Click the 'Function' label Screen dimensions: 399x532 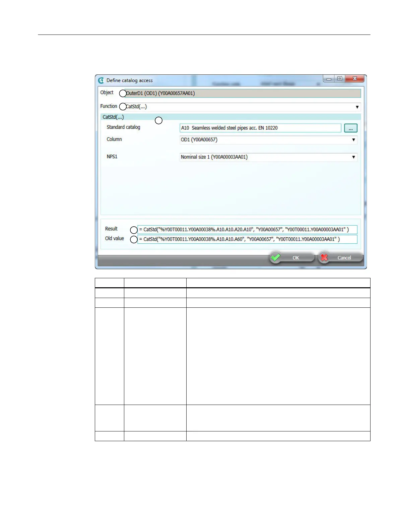click(x=109, y=106)
